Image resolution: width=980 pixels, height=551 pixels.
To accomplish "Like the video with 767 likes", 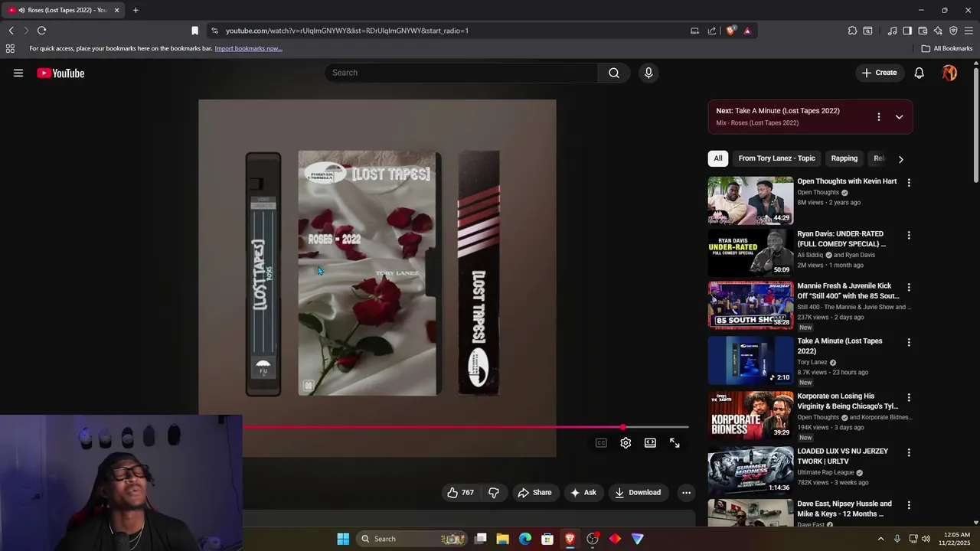I will click(x=460, y=492).
